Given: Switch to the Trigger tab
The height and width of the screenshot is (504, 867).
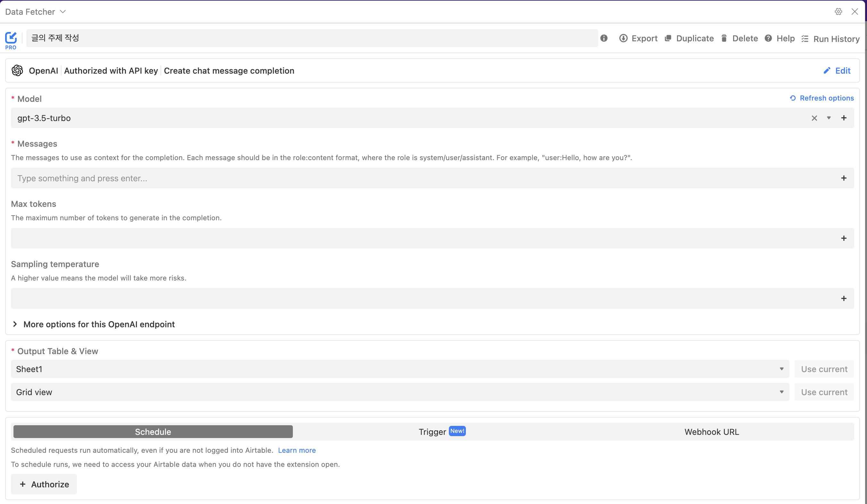Looking at the screenshot, I should click(442, 432).
